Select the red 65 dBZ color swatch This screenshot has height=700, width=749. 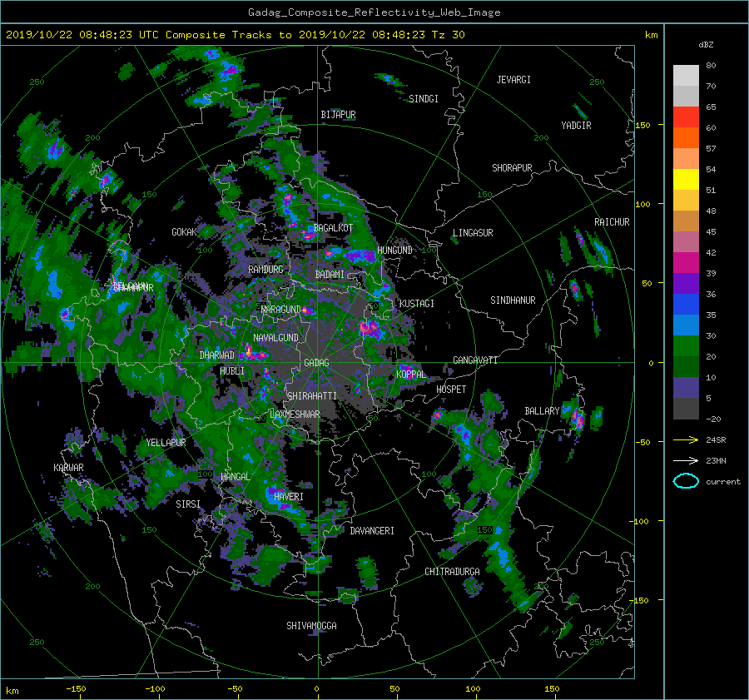point(686,117)
